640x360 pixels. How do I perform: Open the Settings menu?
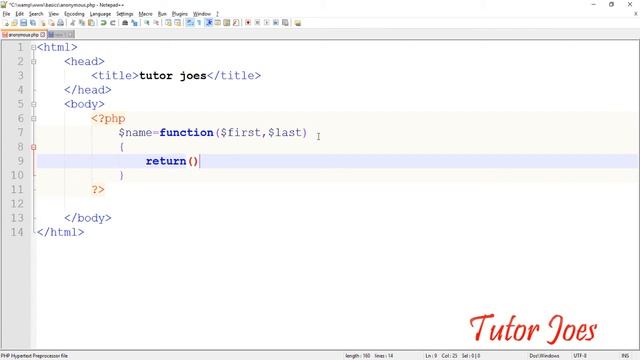[x=124, y=14]
